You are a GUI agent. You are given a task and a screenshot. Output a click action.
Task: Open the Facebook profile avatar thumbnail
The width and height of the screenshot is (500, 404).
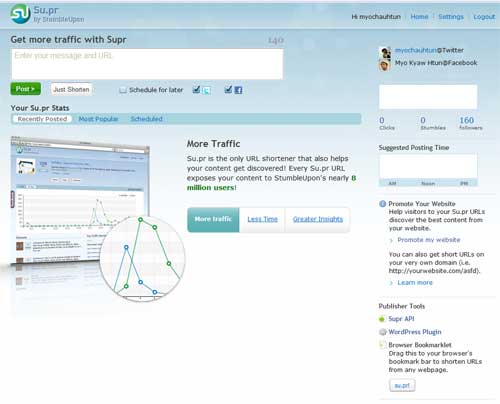click(385, 65)
